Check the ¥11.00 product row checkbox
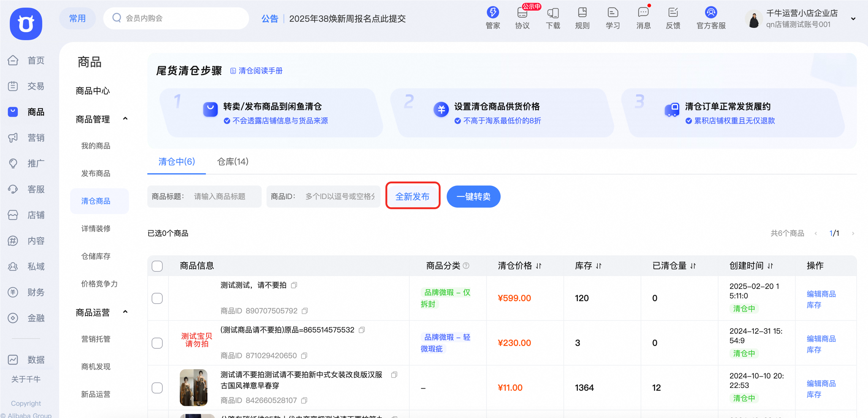 click(157, 388)
